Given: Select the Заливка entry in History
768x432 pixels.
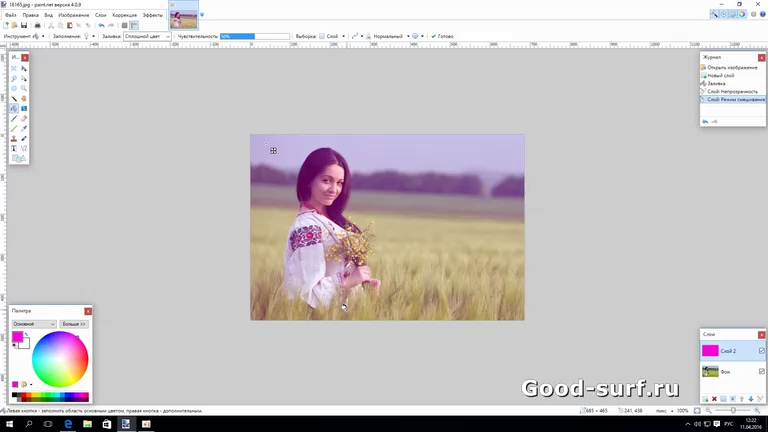Looking at the screenshot, I should [732, 83].
